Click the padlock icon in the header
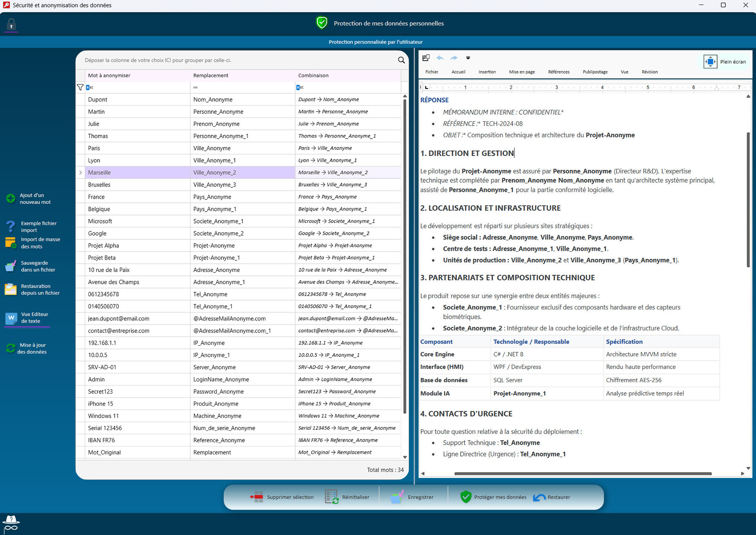This screenshot has width=756, height=535. [11, 24]
